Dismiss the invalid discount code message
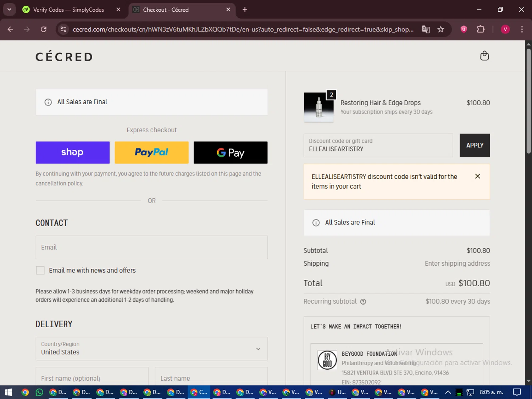 477,176
